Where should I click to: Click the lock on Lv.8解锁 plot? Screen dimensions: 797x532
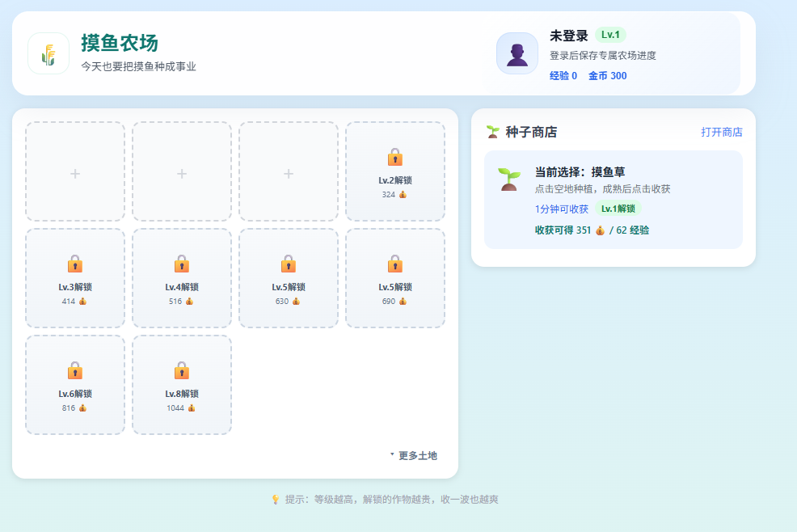coord(181,370)
